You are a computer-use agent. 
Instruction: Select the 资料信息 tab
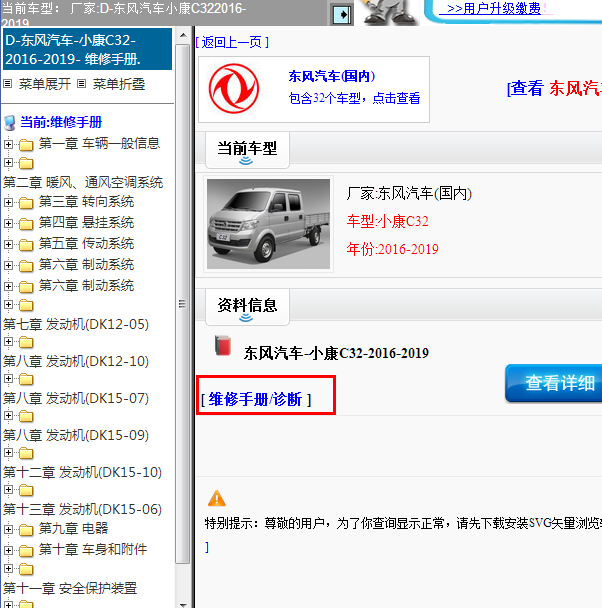247,307
